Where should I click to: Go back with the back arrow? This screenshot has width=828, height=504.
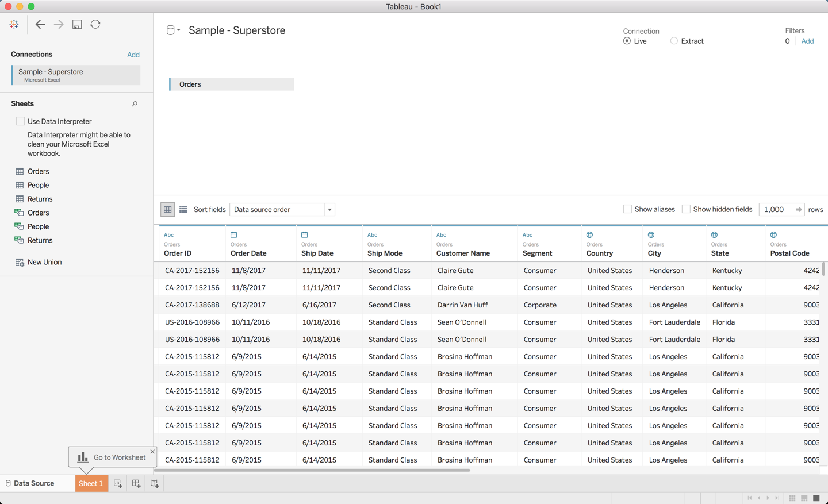(40, 24)
